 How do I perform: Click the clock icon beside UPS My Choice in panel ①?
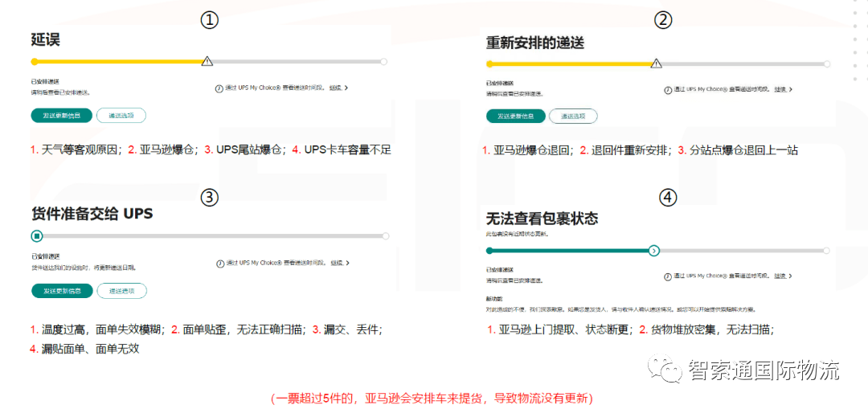coord(219,88)
